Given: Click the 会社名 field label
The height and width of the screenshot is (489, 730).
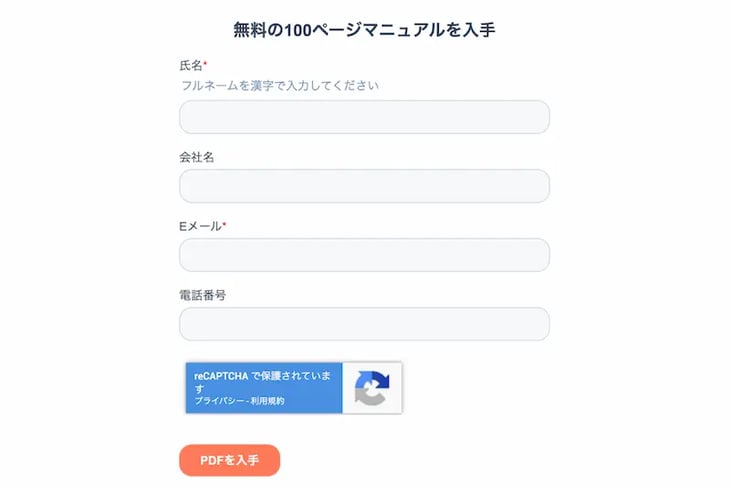Looking at the screenshot, I should [x=196, y=157].
